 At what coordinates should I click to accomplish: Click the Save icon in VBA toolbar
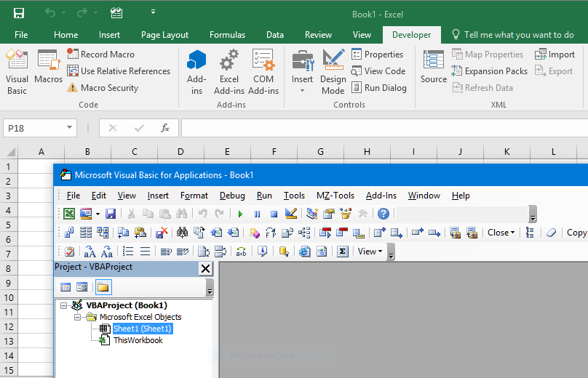coord(111,214)
